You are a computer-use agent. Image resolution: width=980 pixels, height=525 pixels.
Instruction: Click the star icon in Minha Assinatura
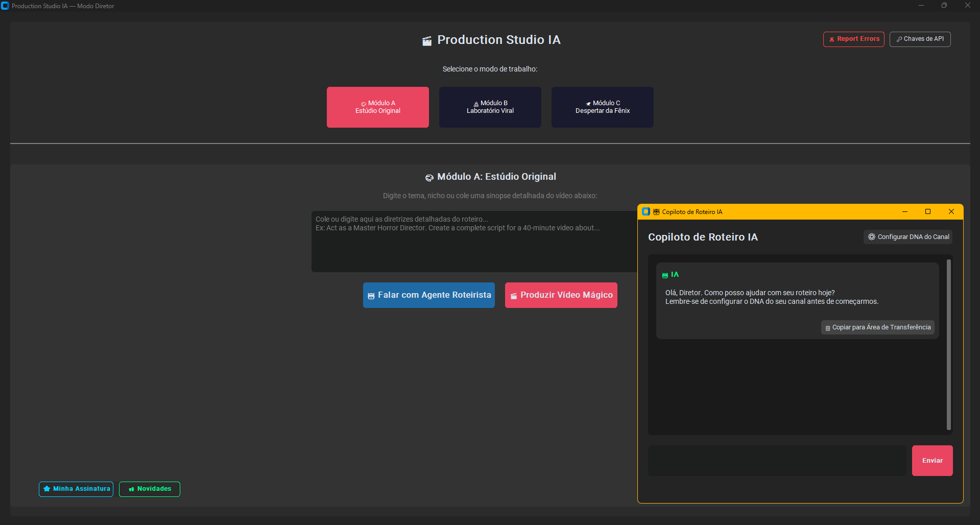click(x=47, y=489)
